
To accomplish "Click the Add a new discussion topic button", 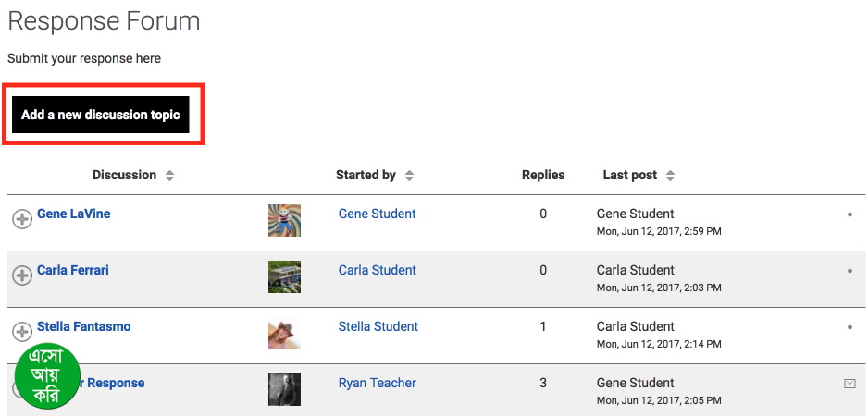I will (101, 115).
